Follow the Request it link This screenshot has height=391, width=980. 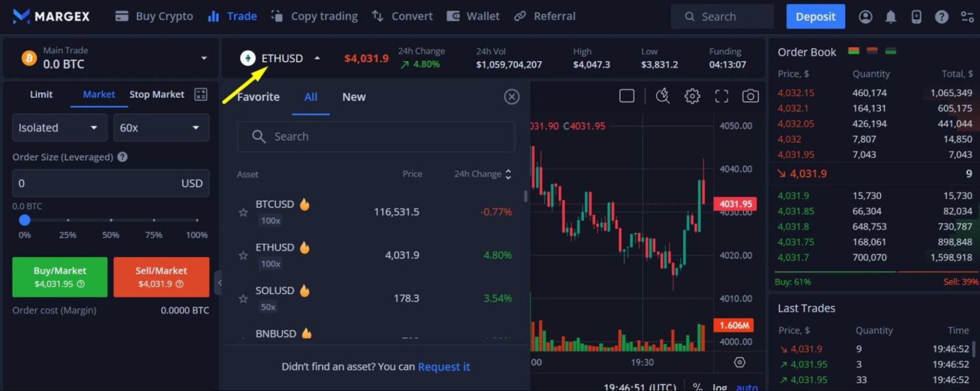[x=444, y=366]
